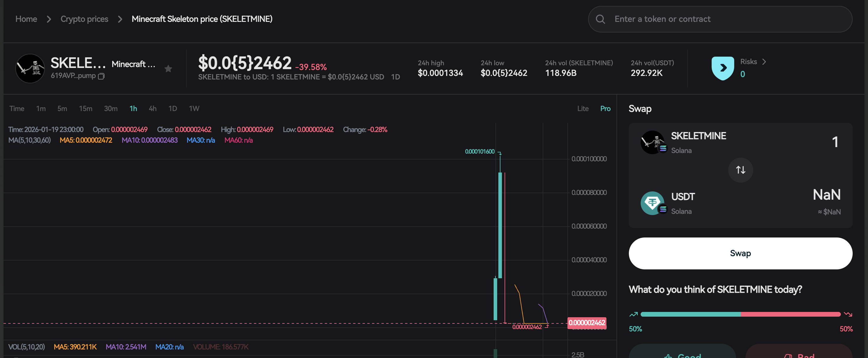Select the Time chart view
The height and width of the screenshot is (358, 868).
(17, 108)
